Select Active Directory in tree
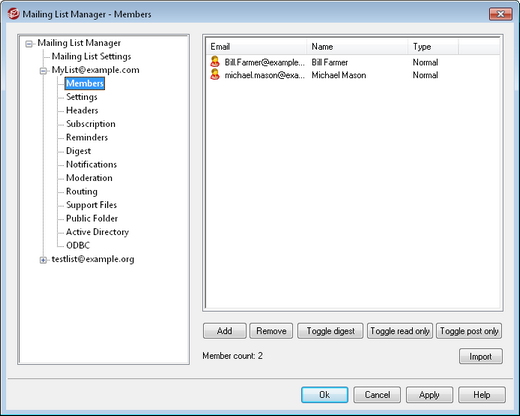Image resolution: width=520 pixels, height=416 pixels. tap(97, 232)
